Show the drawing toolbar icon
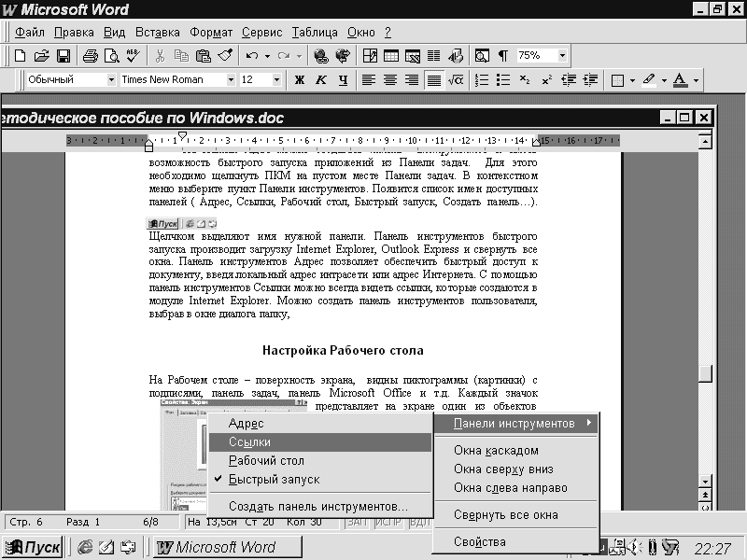The width and height of the screenshot is (747, 560). (x=456, y=56)
